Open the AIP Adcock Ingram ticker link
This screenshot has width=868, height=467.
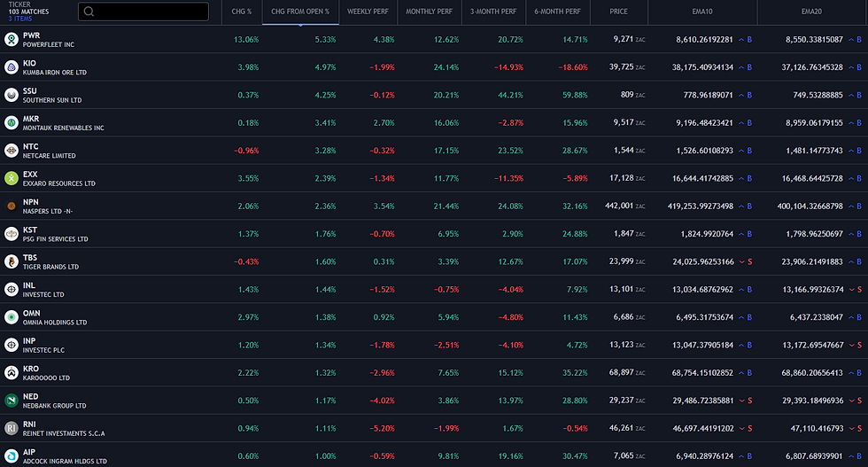click(30, 452)
